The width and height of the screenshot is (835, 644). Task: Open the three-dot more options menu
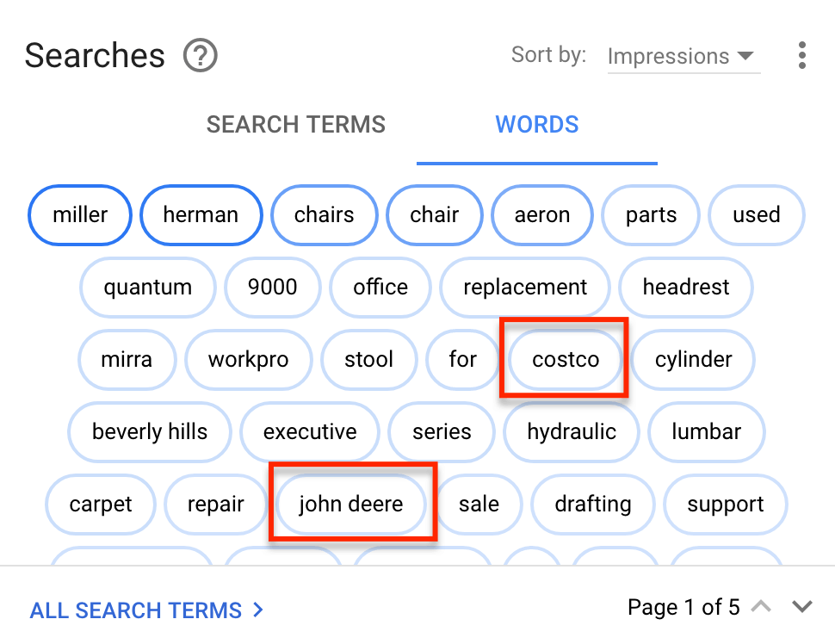pyautogui.click(x=802, y=56)
